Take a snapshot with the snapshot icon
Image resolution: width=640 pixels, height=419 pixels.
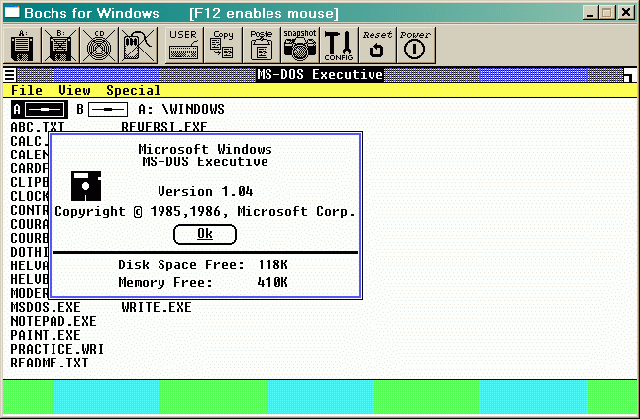point(299,45)
